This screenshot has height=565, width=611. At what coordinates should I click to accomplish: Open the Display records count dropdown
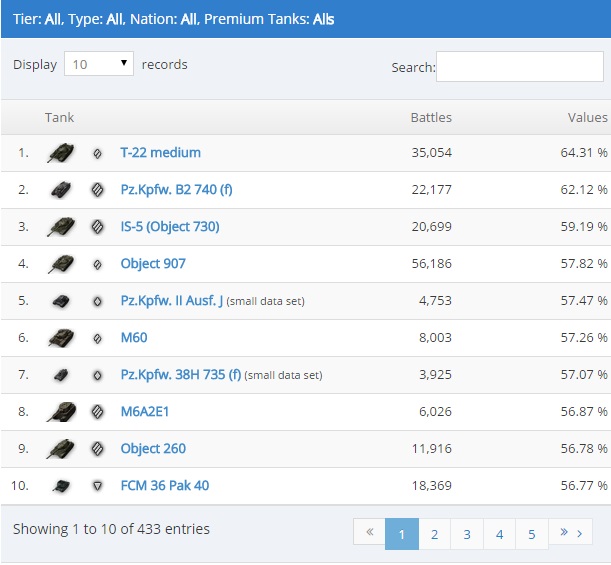coord(99,64)
